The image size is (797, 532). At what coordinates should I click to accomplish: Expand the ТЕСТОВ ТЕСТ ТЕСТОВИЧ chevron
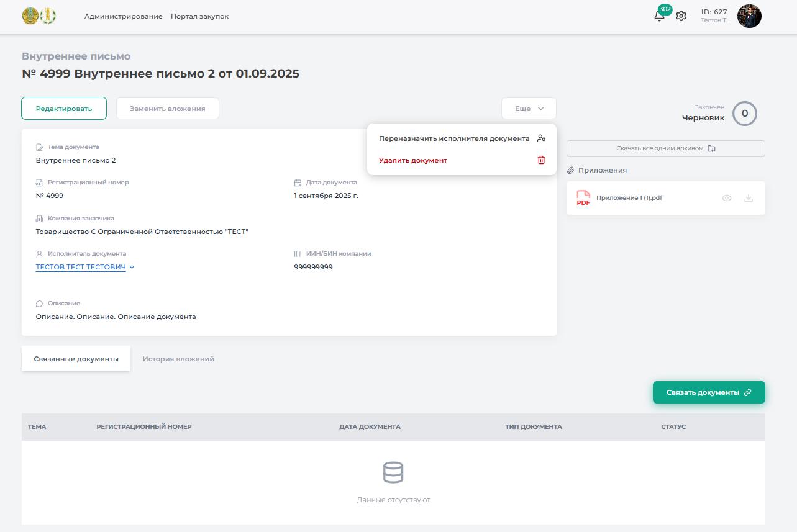point(132,268)
